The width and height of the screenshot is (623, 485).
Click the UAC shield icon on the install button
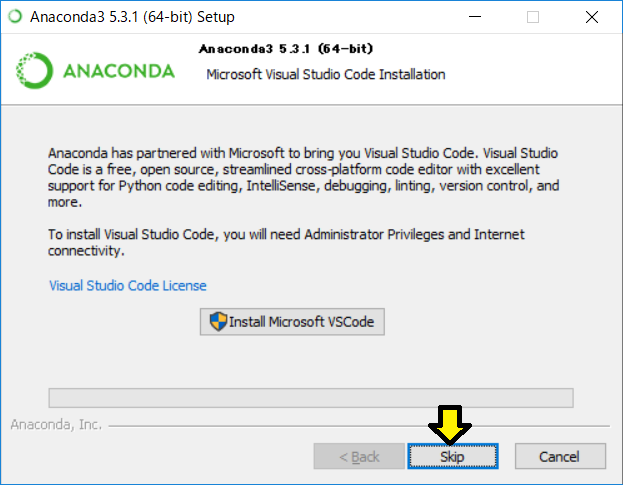point(218,321)
